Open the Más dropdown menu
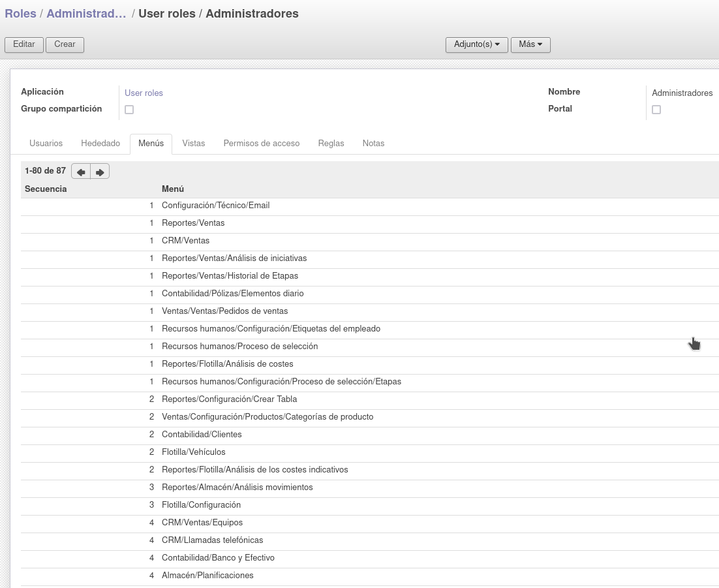The image size is (719, 588). (x=530, y=44)
